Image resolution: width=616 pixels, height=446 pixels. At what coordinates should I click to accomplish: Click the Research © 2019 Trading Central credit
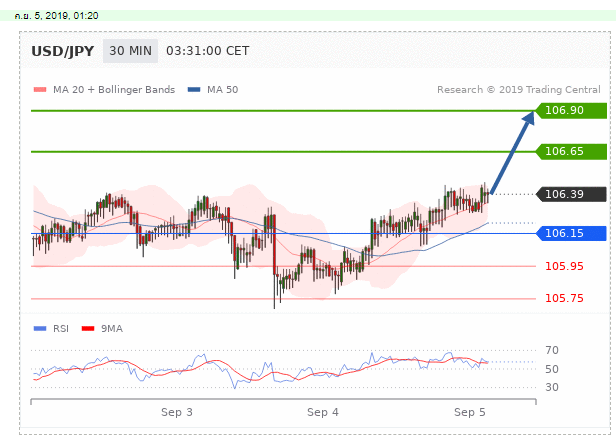519,90
